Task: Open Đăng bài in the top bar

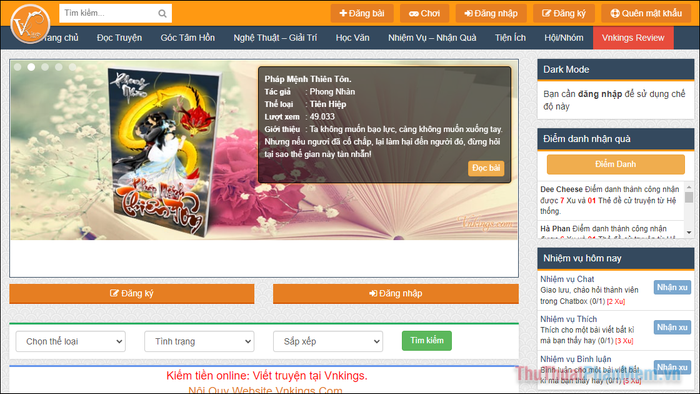Action: coord(362,13)
